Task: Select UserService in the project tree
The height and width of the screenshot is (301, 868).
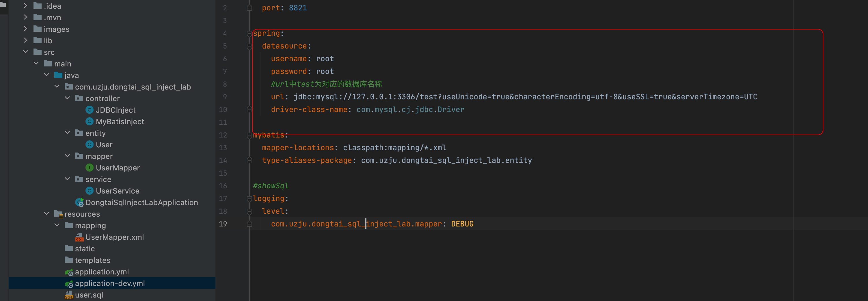Action: 118,191
